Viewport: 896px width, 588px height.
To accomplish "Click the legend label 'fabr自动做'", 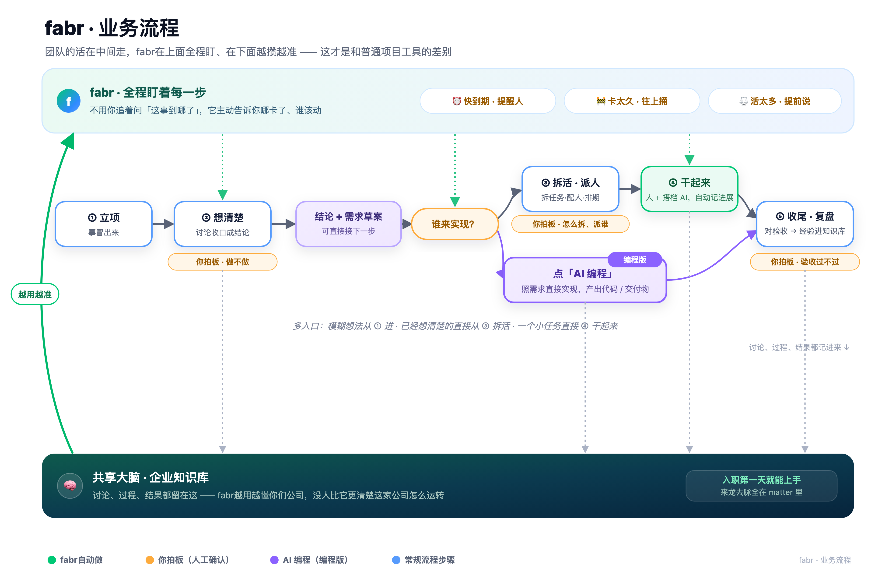I will [x=81, y=560].
